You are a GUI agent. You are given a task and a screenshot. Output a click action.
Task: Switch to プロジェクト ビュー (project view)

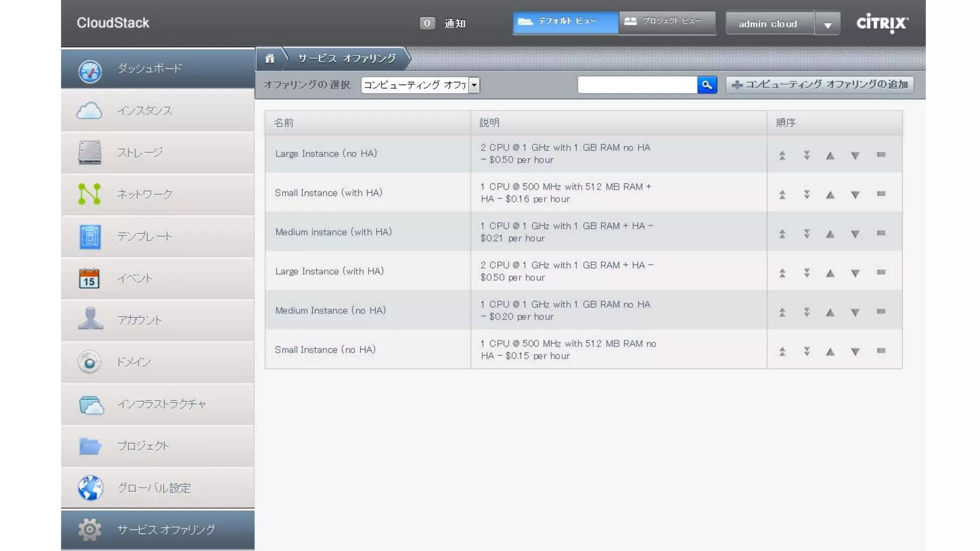pyautogui.click(x=667, y=22)
